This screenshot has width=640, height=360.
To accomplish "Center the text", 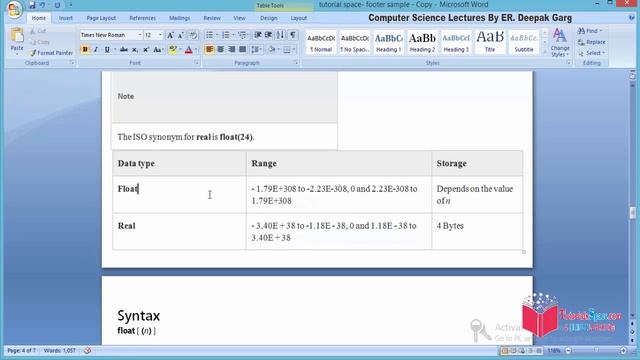I will pyautogui.click(x=220, y=50).
